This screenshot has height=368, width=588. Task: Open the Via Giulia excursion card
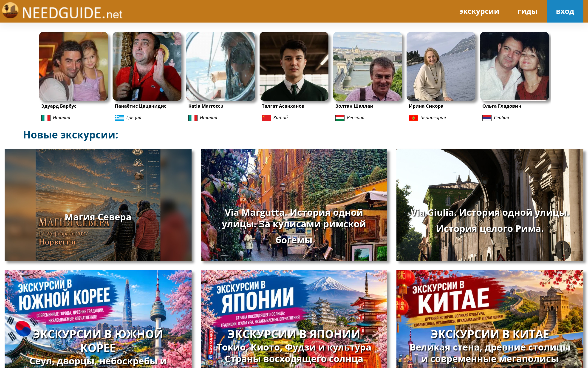490,205
